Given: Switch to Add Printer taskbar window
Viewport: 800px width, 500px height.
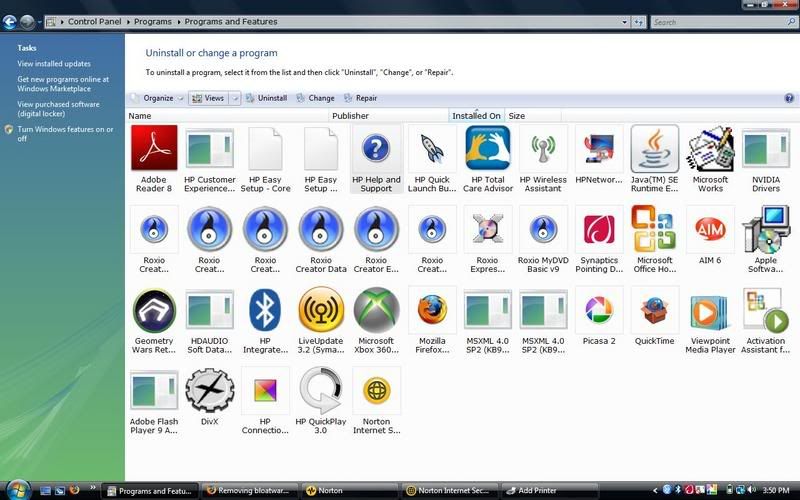Looking at the screenshot, I should pos(550,491).
